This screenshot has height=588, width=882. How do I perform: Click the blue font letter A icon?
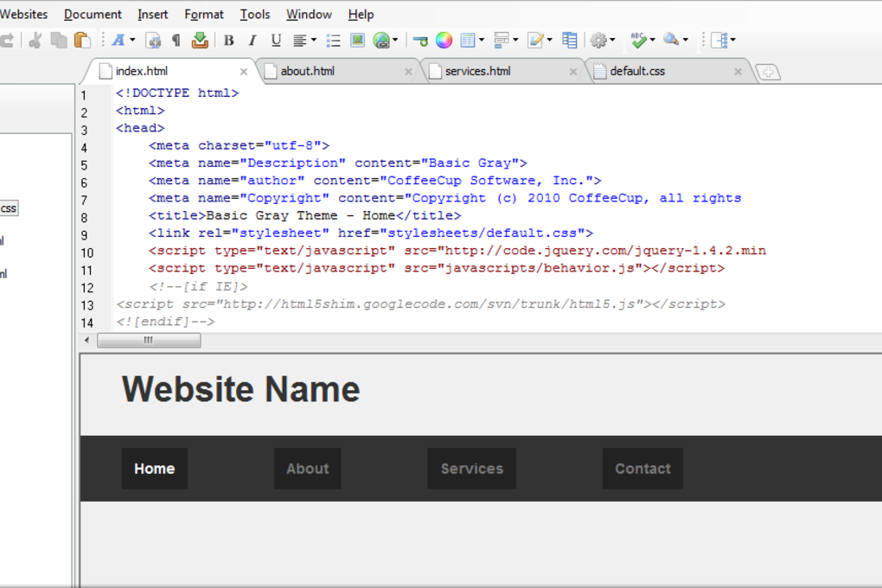[x=118, y=40]
